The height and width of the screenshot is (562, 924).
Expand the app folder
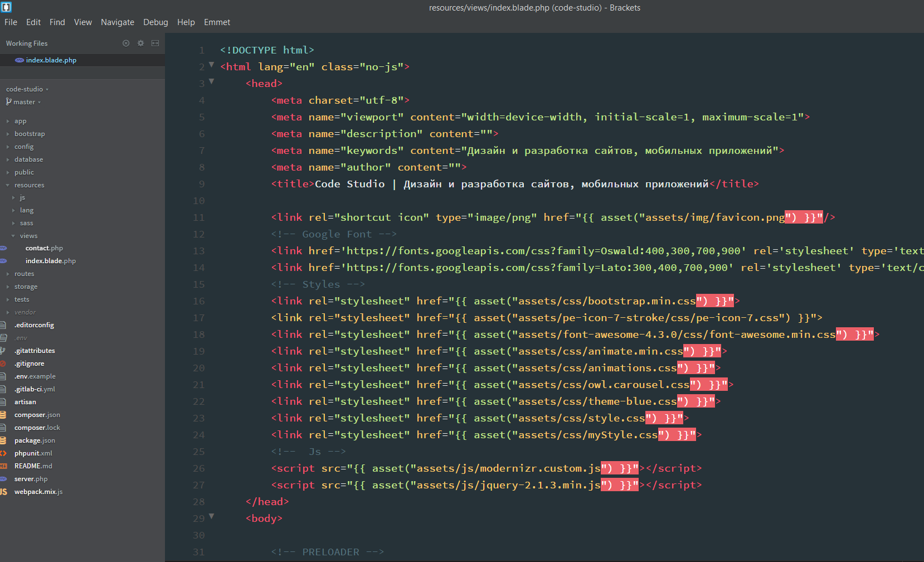pos(7,120)
